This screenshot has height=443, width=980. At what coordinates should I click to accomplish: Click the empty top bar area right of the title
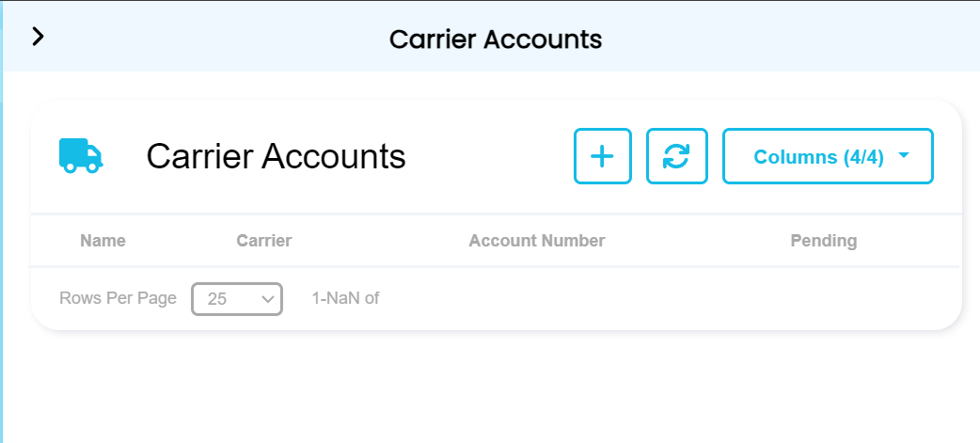coord(799,40)
